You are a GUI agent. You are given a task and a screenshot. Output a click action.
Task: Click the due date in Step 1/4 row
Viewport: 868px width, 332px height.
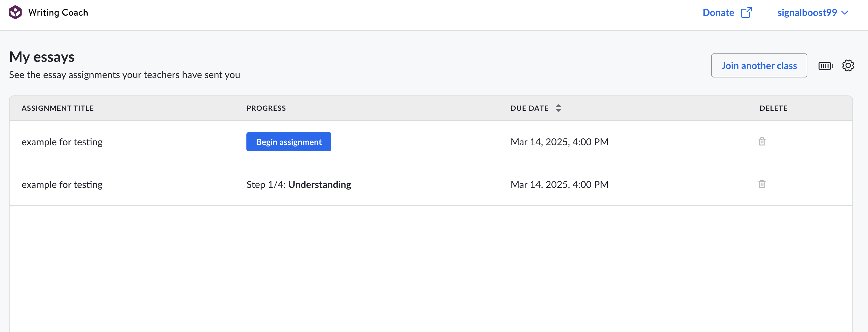coord(559,185)
